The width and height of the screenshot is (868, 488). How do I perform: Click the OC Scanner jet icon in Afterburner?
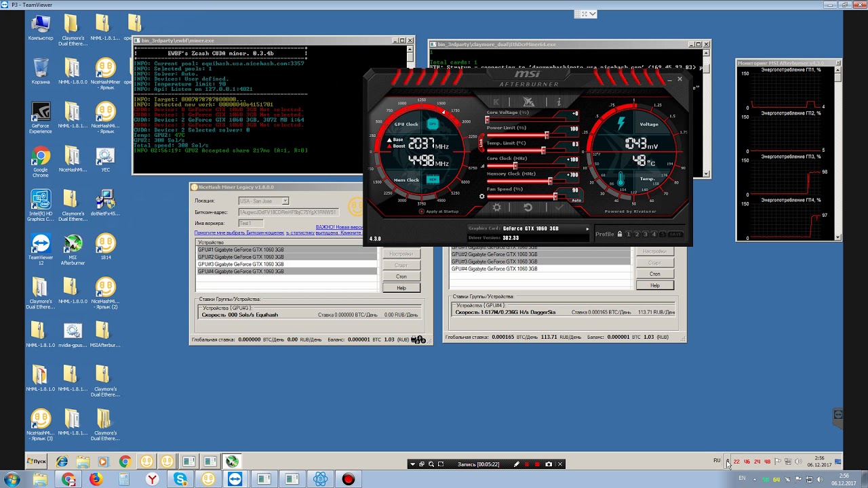coord(529,102)
